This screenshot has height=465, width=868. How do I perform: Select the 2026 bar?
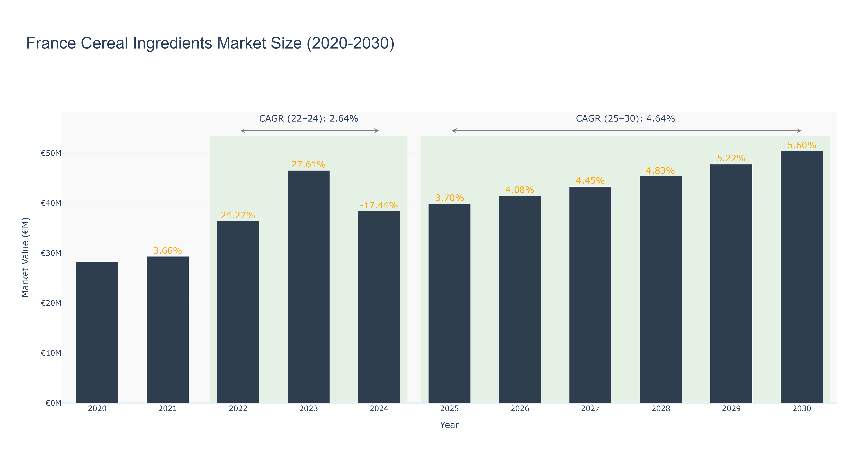click(520, 299)
